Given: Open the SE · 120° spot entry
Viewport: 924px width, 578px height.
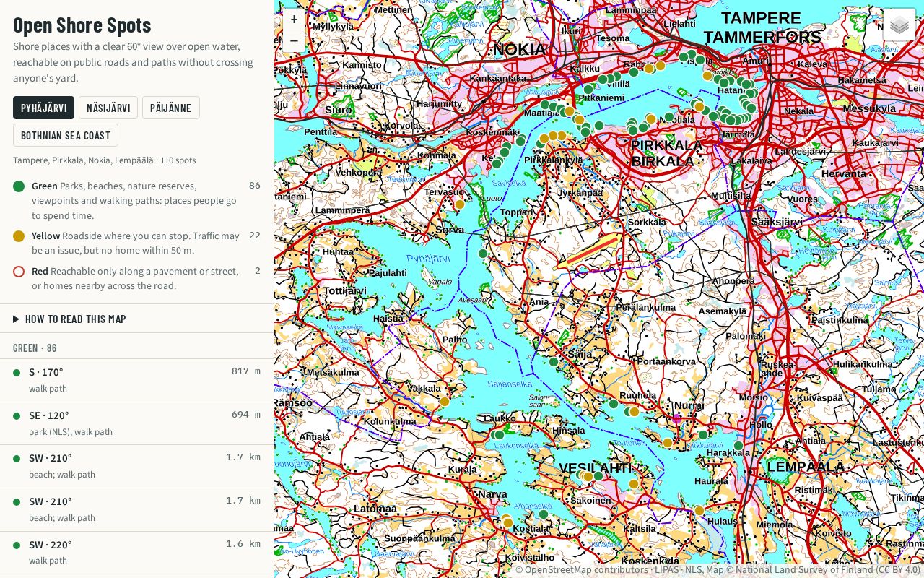Looking at the screenshot, I should 137,423.
